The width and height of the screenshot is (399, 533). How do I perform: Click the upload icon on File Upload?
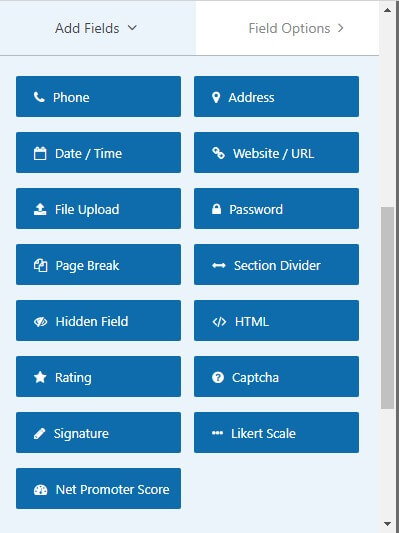coord(40,209)
